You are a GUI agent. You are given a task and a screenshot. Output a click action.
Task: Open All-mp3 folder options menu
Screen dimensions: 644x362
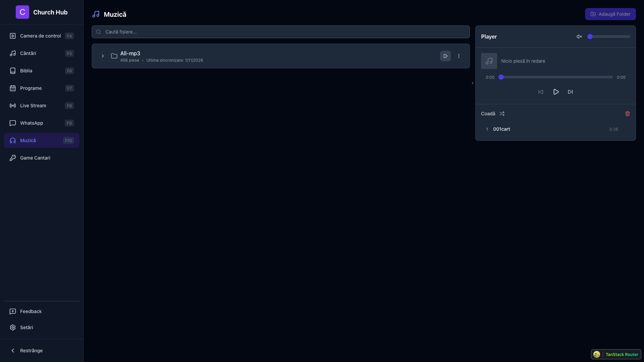point(459,56)
